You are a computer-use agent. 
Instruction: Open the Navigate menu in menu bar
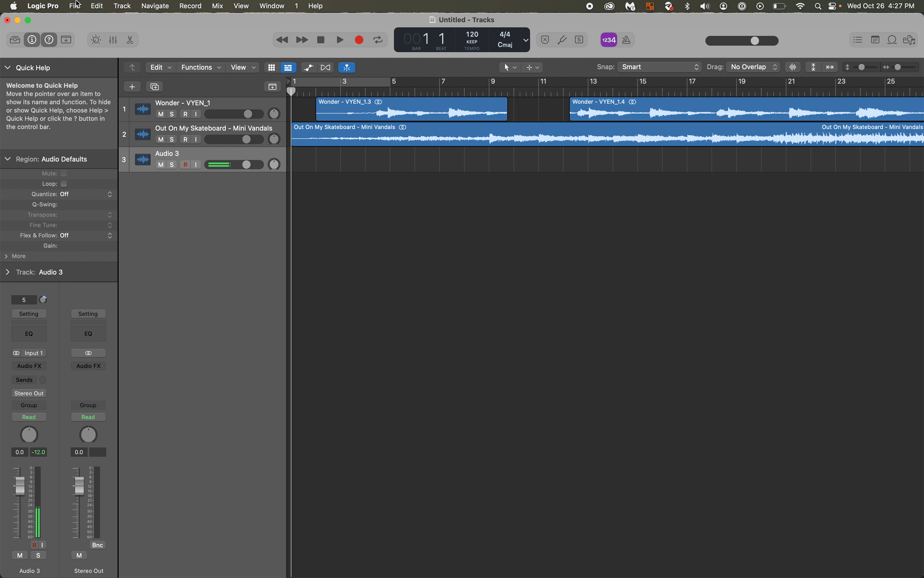tap(155, 6)
